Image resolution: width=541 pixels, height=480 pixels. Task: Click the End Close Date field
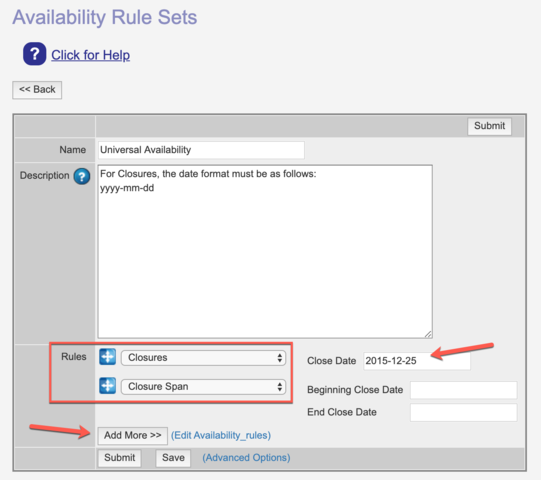[464, 412]
